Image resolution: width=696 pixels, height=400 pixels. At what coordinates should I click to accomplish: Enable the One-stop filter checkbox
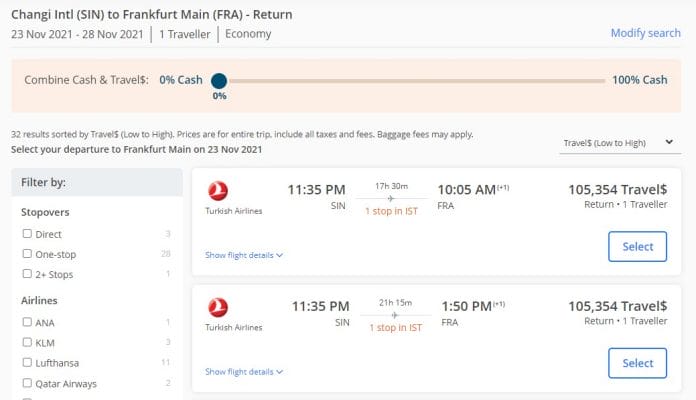click(27, 254)
